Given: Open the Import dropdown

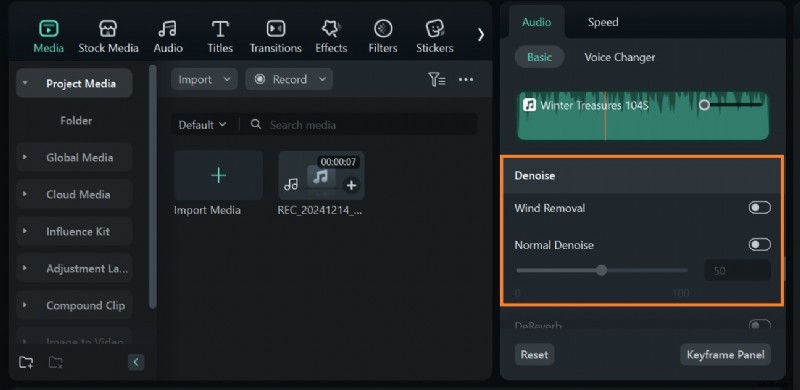Looking at the screenshot, I should (204, 79).
